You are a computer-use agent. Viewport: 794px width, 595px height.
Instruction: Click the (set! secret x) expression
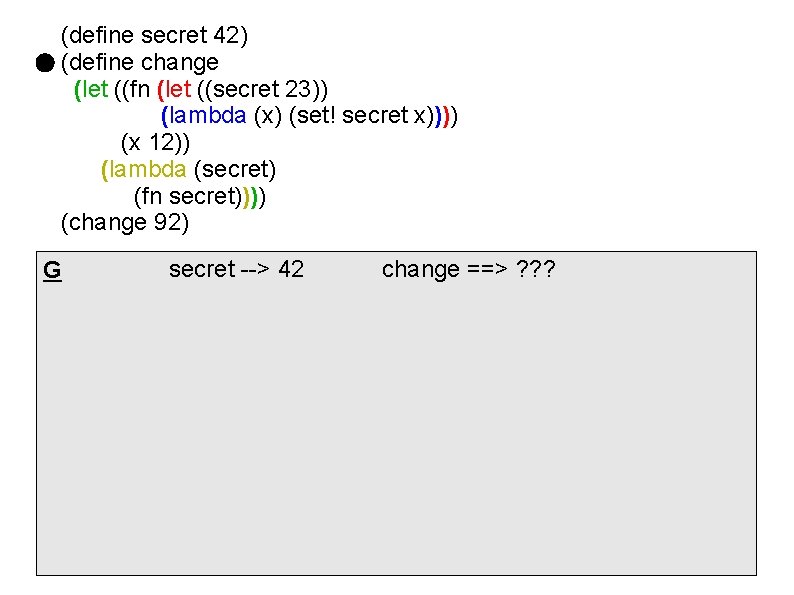pos(362,116)
